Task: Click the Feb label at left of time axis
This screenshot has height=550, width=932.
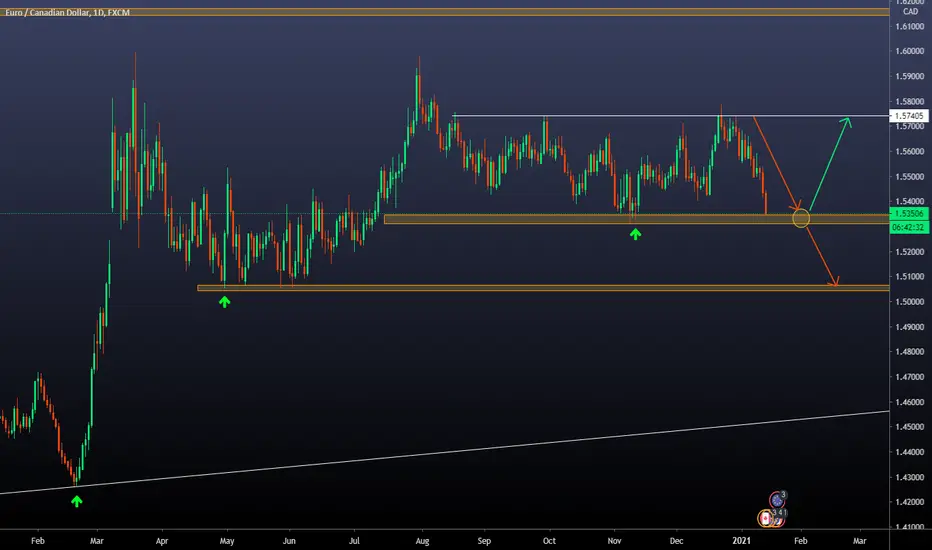Action: tap(37, 540)
